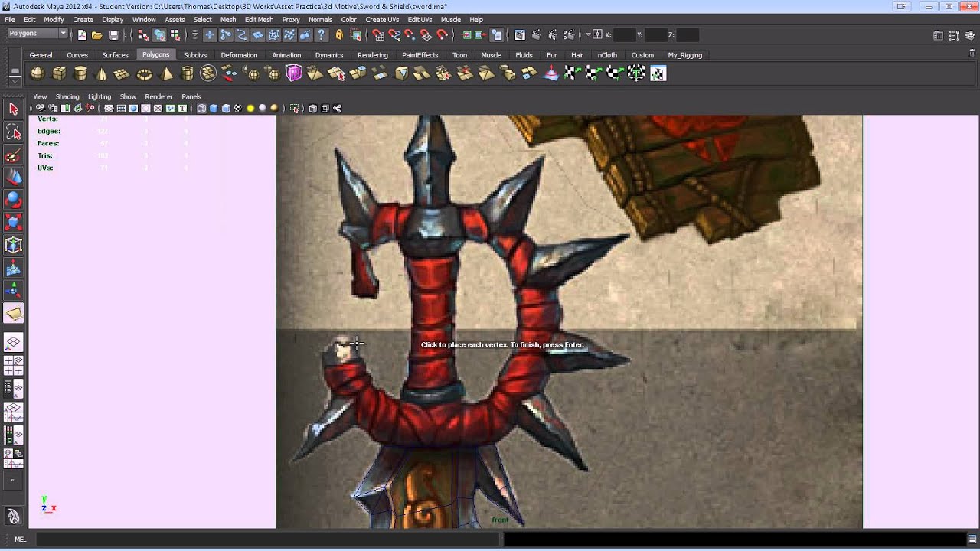The image size is (980, 551).
Task: Activate the Lasso Select tool
Action: (13, 132)
